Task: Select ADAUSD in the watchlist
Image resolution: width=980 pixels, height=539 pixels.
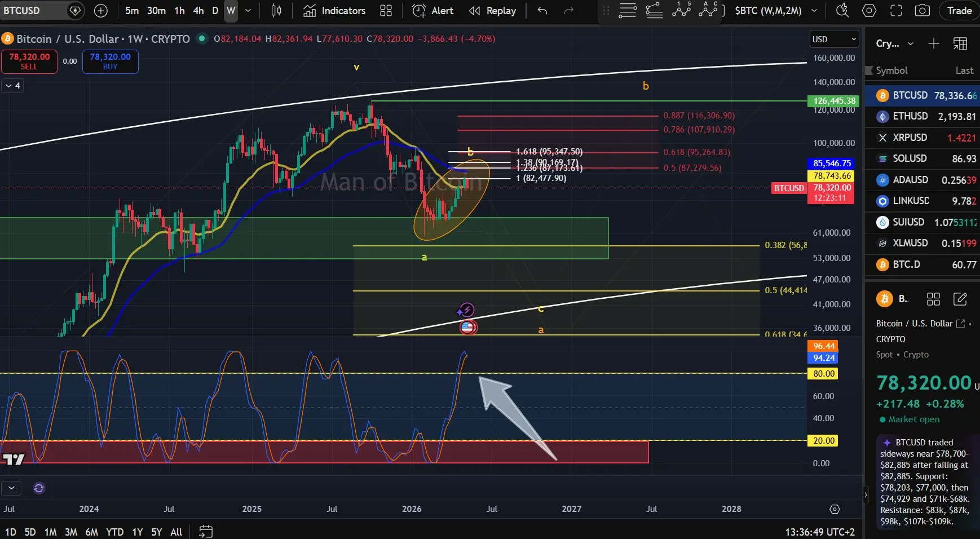Action: pyautogui.click(x=922, y=180)
